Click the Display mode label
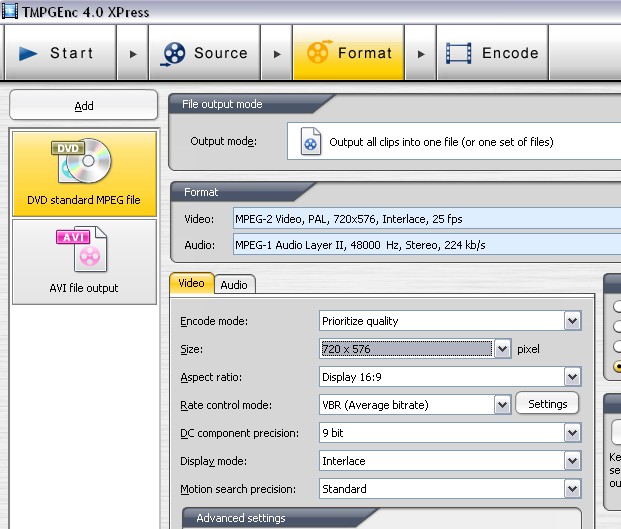This screenshot has width=621, height=529. click(213, 461)
